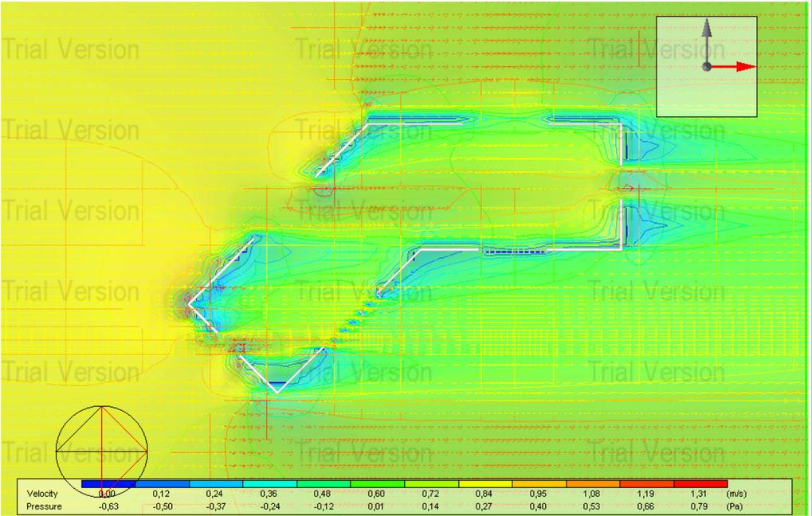Click pressure value 0,14
Image resolution: width=812 pixels, height=516 pixels.
430,506
